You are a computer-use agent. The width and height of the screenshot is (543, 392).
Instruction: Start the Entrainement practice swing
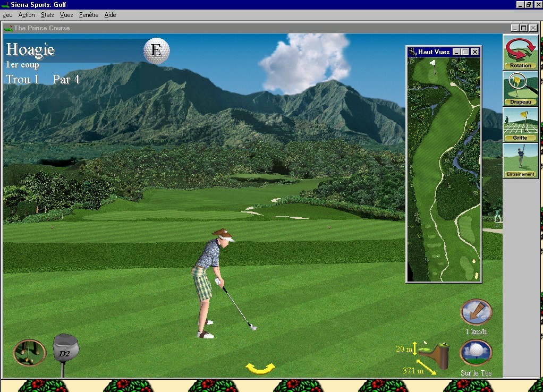click(x=520, y=161)
